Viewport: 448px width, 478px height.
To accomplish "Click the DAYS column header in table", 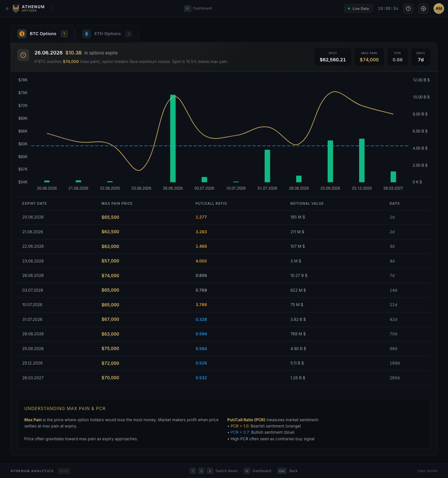I will [395, 204].
